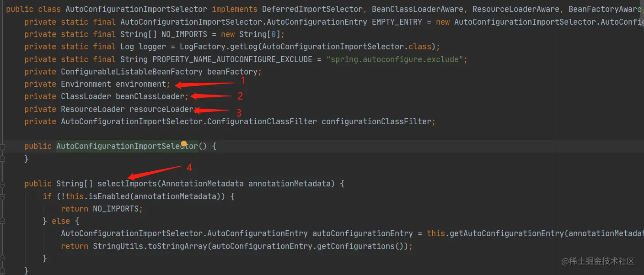Click the orange intention bulb on the constructor
The width and height of the screenshot is (644, 275).
[184, 144]
